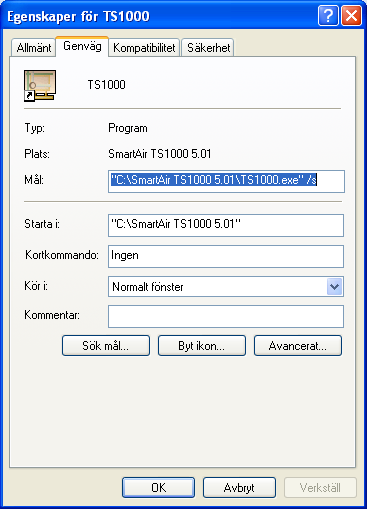This screenshot has width=367, height=509.
Task: Switch to the Allmänt tab
Action: (x=33, y=48)
